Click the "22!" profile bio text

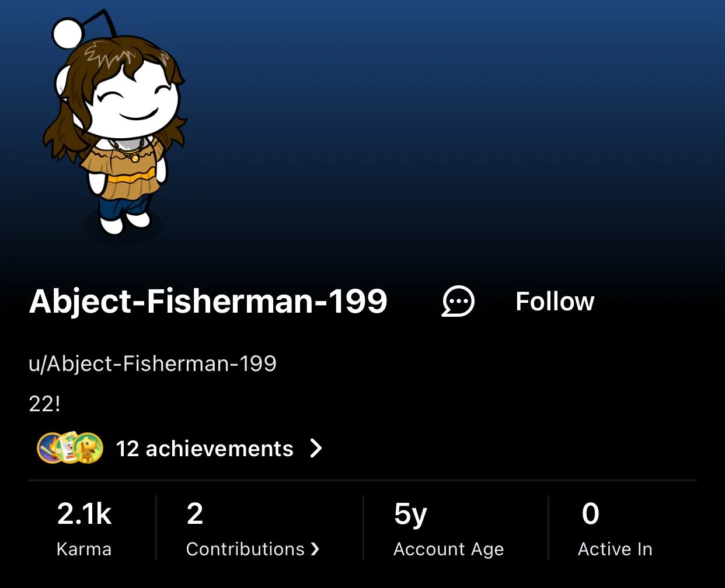(x=44, y=404)
